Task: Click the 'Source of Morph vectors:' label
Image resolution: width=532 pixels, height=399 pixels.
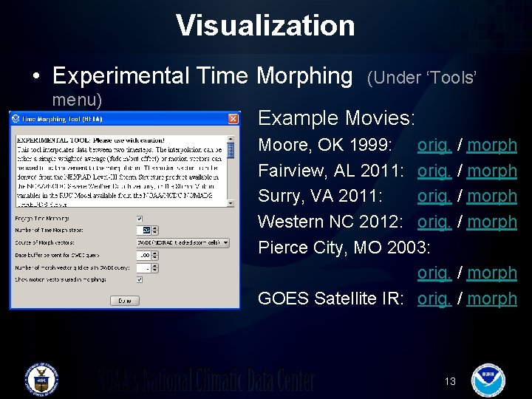Action: click(44, 243)
